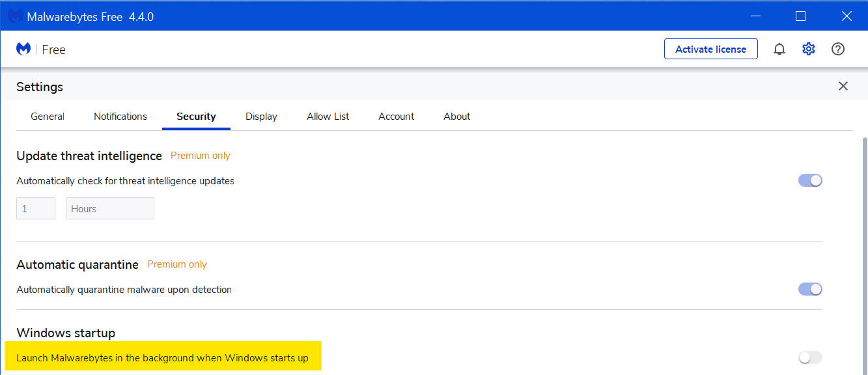Screen dimensions: 868x375
Task: Switch to the General tab
Action: 48,117
